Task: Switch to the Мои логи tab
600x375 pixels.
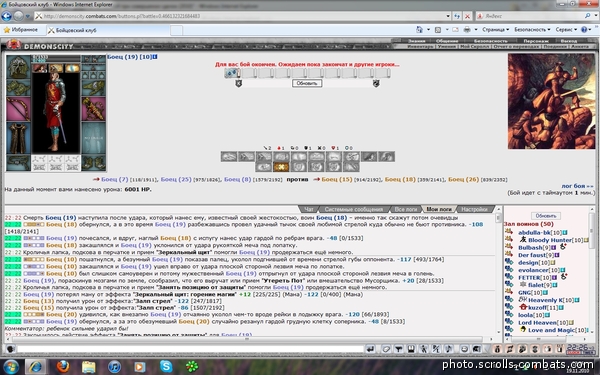Action: click(439, 209)
